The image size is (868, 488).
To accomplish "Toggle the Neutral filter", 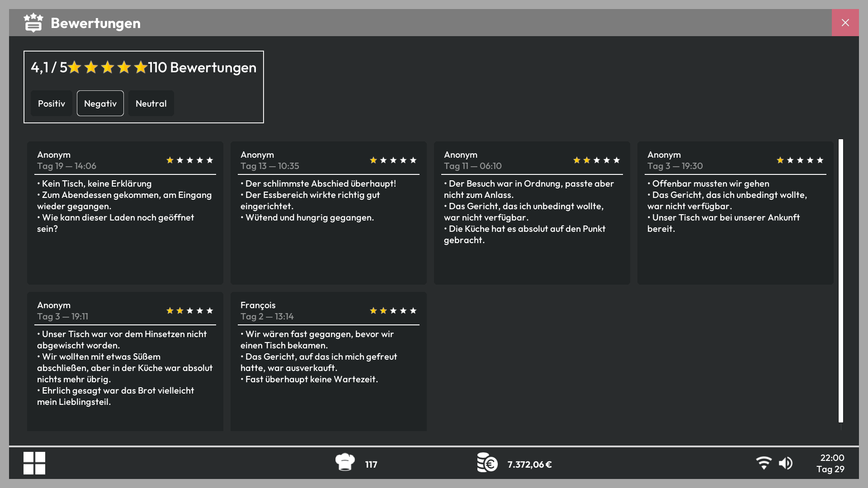I will pyautogui.click(x=151, y=103).
